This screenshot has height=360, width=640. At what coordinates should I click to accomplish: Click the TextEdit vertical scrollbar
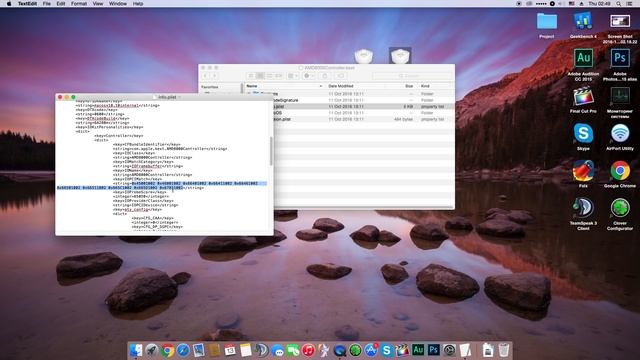[x=271, y=151]
